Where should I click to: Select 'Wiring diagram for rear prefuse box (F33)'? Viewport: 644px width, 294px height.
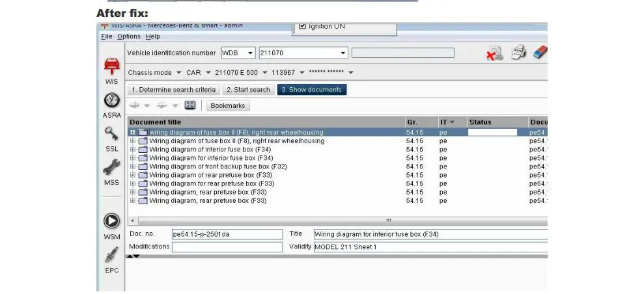212,183
